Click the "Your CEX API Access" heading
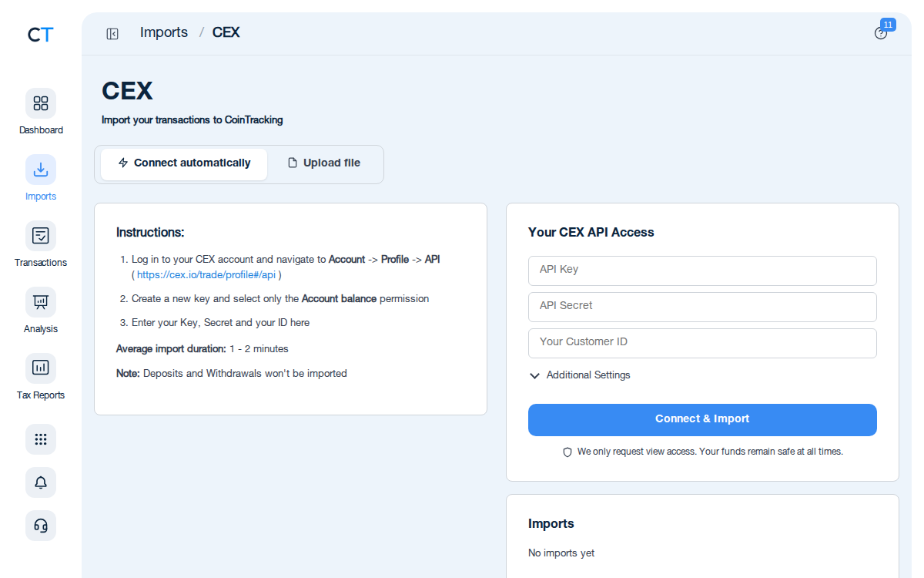Viewport: 924px width, 578px height. pos(591,232)
